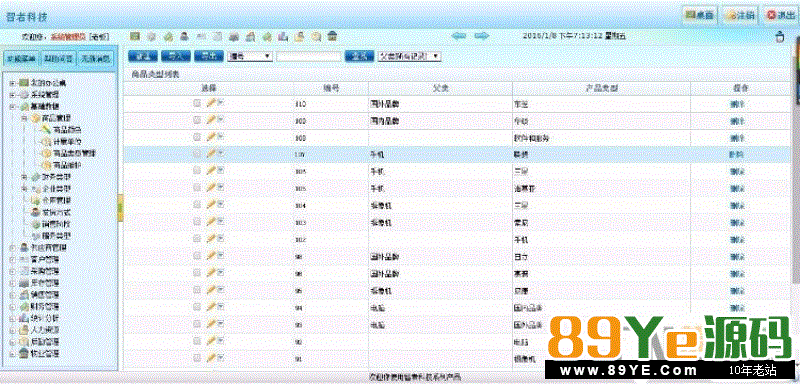Viewport: 800px width, 384px height.
Task: Click the search text box in the toolbar
Action: (x=309, y=57)
